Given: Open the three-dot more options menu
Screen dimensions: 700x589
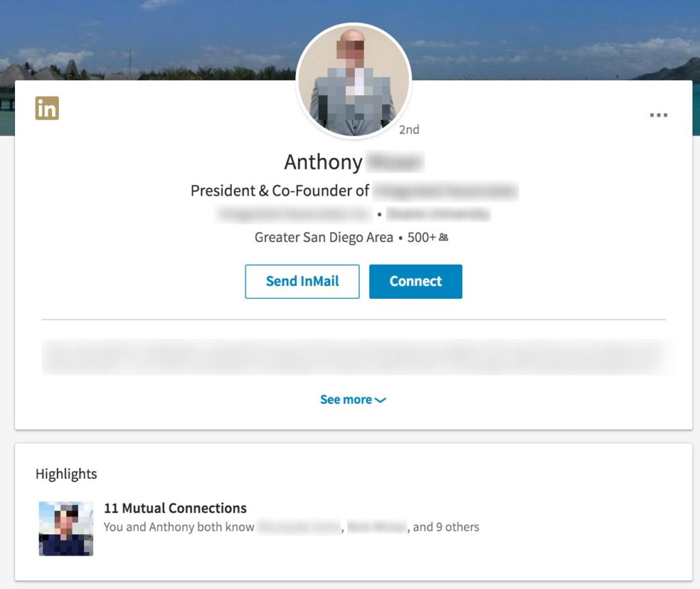Looking at the screenshot, I should (658, 115).
